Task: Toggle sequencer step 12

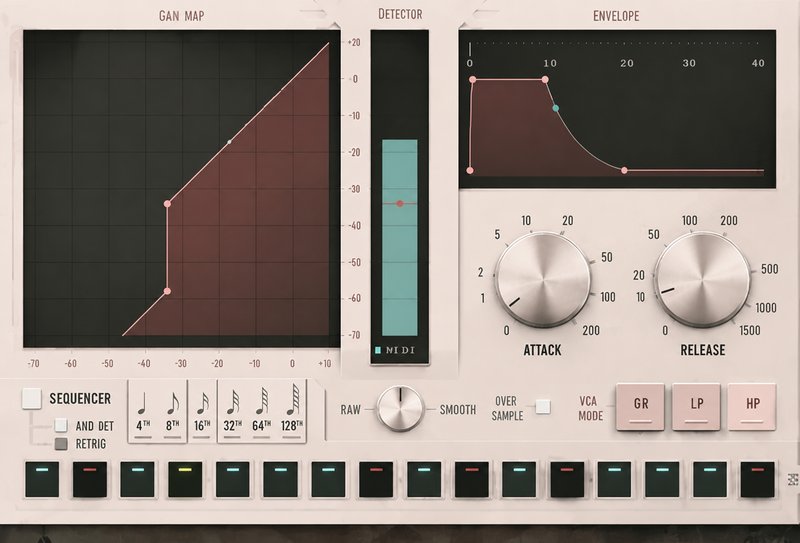Action: pos(567,479)
